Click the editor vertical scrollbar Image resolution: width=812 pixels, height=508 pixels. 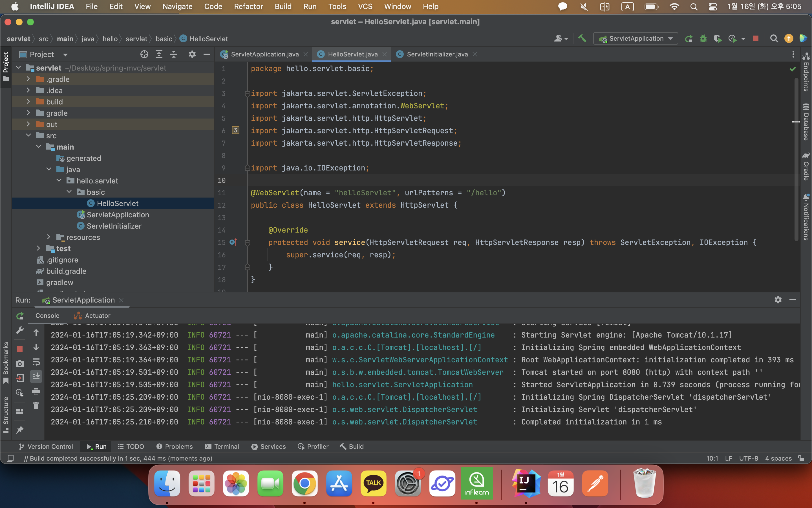pyautogui.click(x=796, y=159)
